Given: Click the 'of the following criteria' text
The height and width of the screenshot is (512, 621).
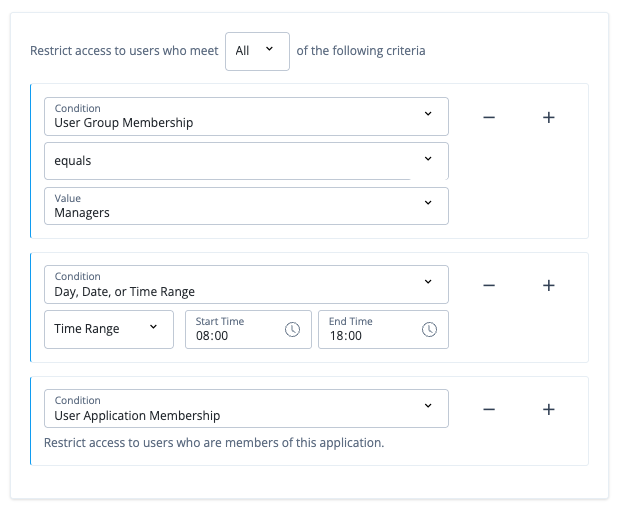Looking at the screenshot, I should pyautogui.click(x=361, y=51).
